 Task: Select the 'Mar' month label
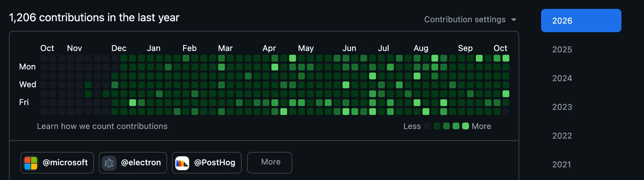click(x=226, y=48)
